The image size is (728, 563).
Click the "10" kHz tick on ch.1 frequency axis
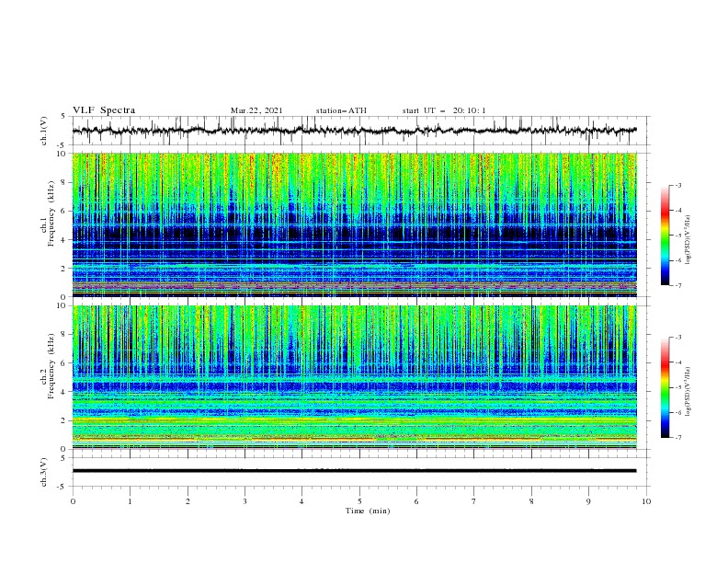[63, 154]
